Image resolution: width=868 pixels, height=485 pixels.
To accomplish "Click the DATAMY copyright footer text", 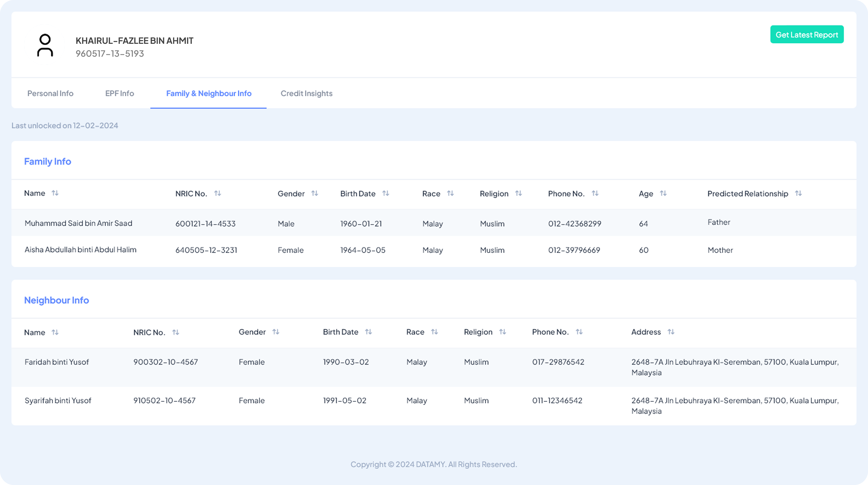I will (x=434, y=464).
